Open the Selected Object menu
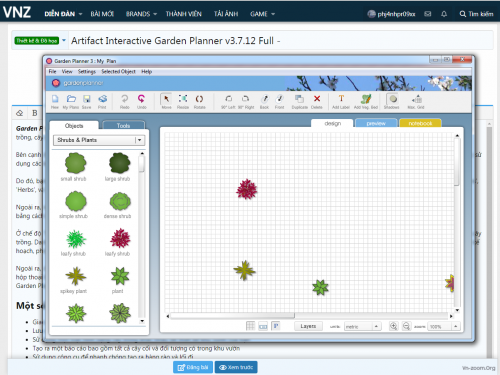 (118, 71)
